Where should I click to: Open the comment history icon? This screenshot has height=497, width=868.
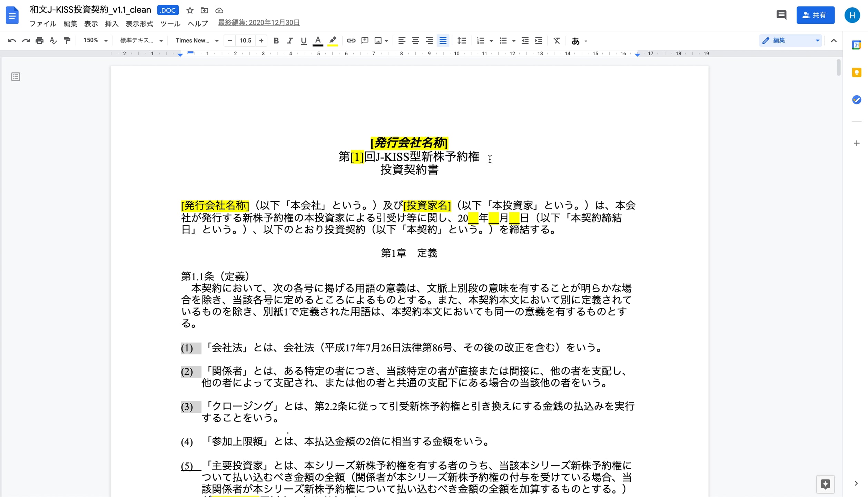[x=781, y=15]
